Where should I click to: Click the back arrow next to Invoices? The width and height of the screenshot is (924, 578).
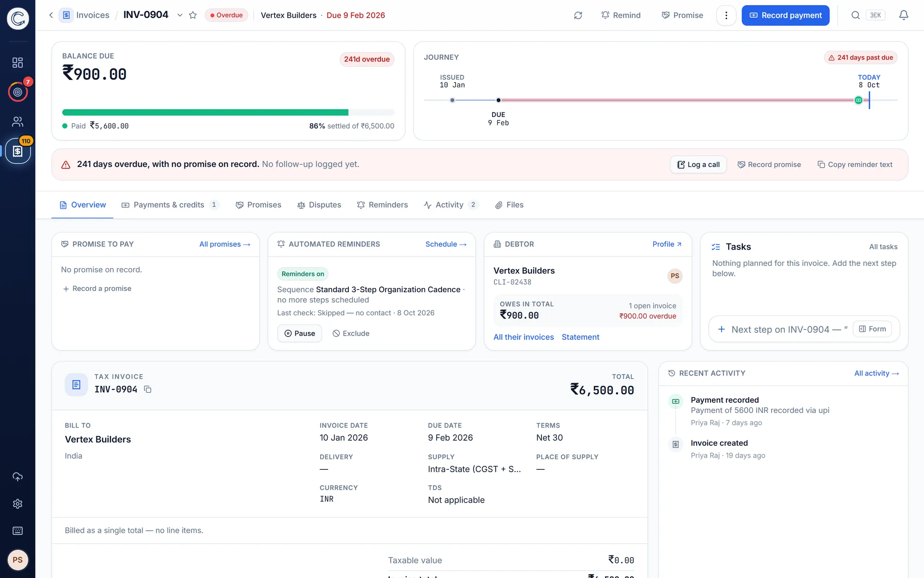51,15
